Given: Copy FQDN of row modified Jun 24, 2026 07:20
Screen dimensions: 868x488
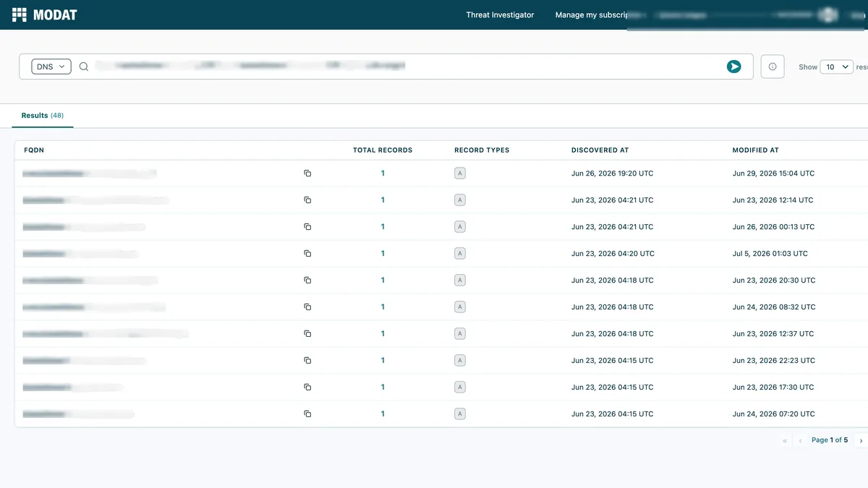Looking at the screenshot, I should tap(307, 414).
